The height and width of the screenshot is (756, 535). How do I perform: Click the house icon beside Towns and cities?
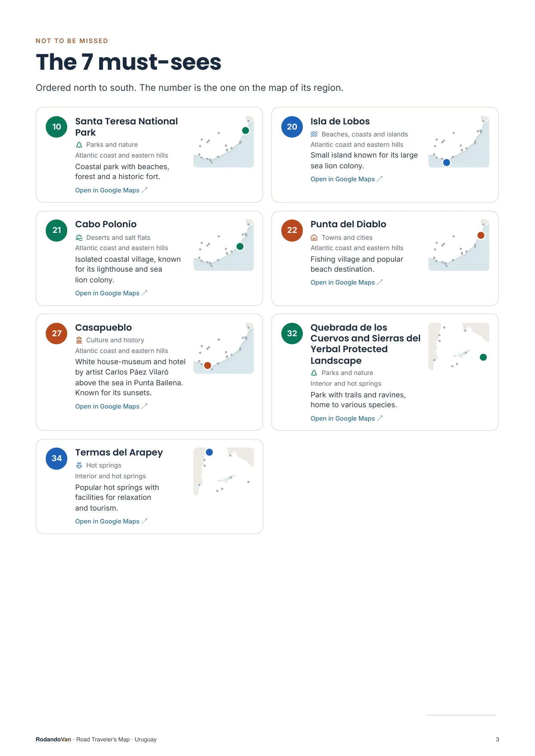point(314,237)
